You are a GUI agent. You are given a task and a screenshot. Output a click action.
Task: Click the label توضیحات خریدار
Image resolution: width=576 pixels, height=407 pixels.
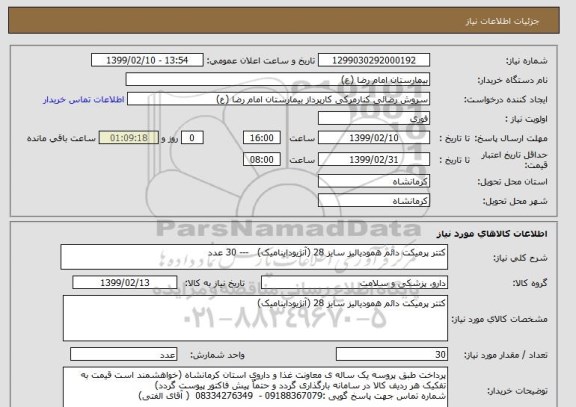pos(517,391)
